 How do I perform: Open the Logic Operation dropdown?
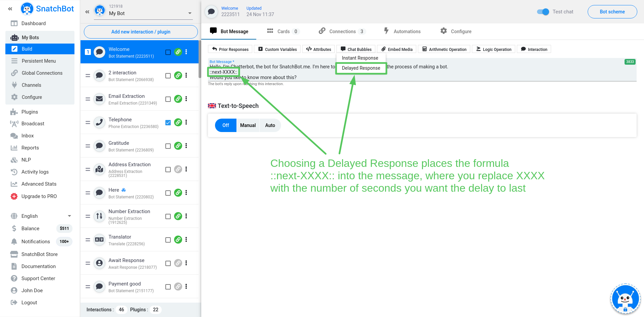(494, 49)
